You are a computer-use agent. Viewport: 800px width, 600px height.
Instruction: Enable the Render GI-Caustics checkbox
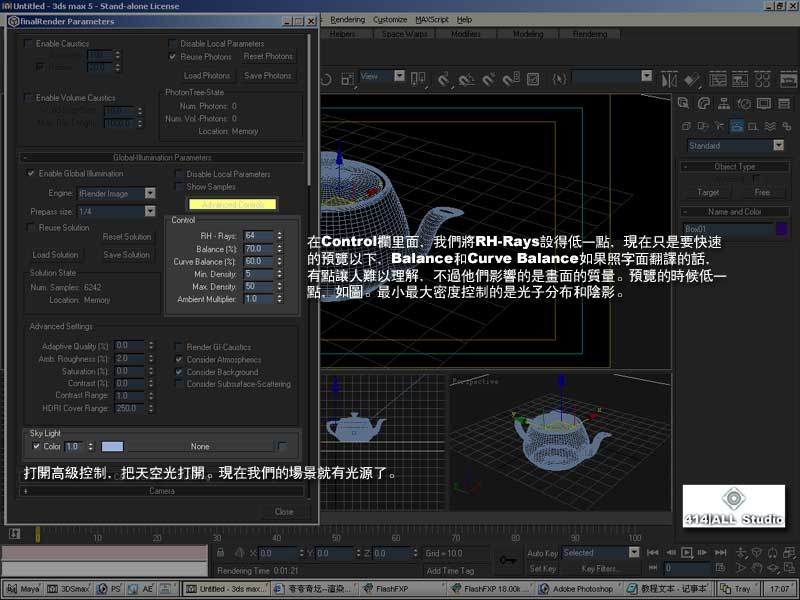tap(179, 347)
